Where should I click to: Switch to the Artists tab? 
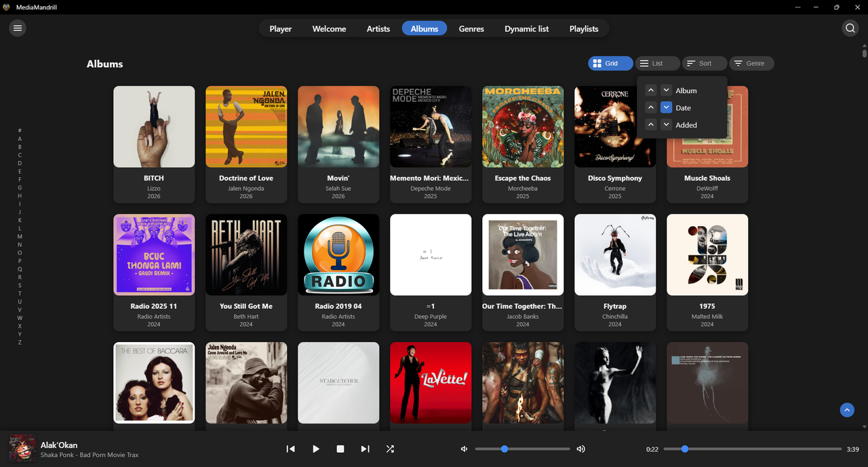pyautogui.click(x=378, y=29)
